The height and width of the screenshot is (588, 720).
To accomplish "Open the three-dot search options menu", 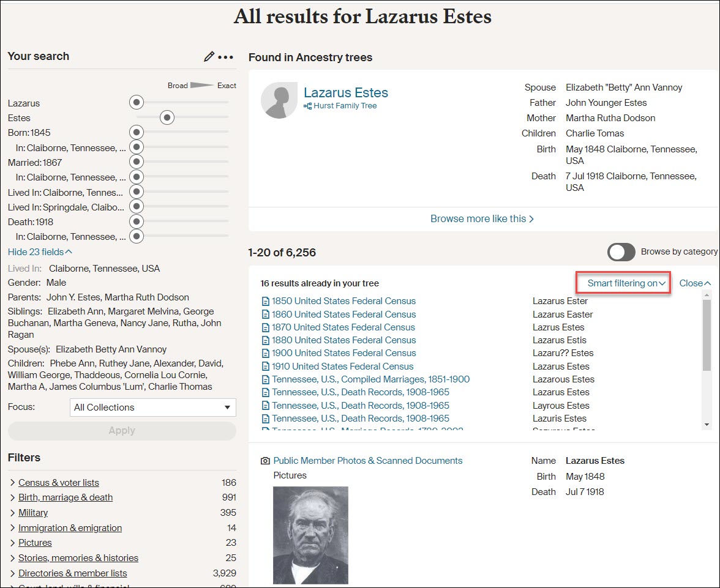I will pos(225,57).
